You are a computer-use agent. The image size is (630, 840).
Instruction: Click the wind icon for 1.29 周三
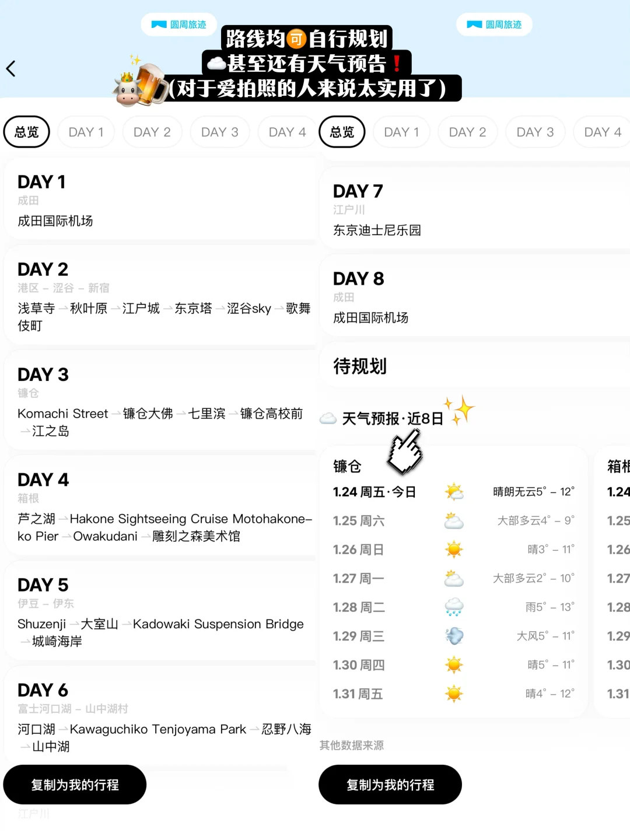(454, 635)
